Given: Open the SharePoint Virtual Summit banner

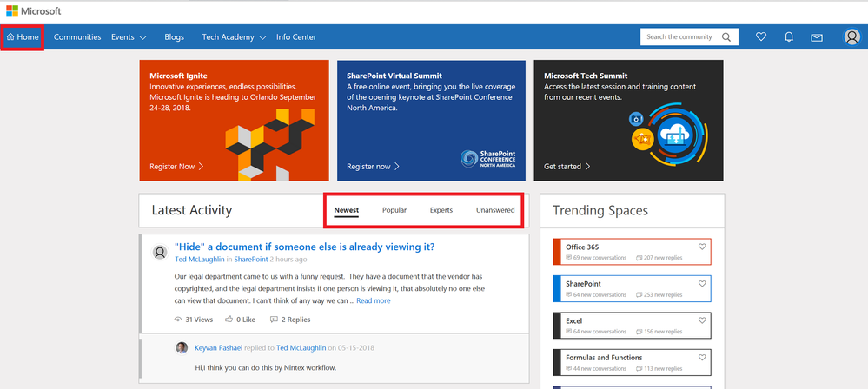Looking at the screenshot, I should pyautogui.click(x=431, y=120).
